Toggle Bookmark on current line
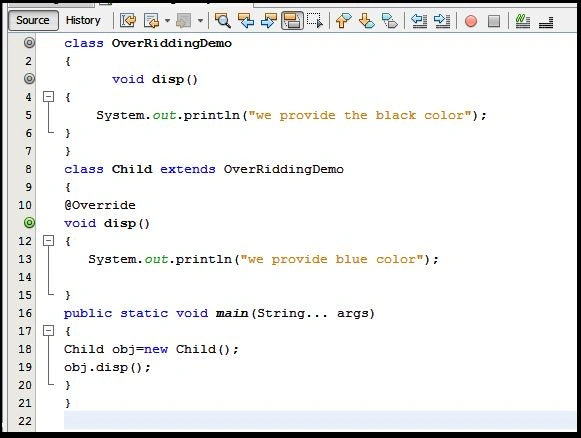The height and width of the screenshot is (438, 581). pyautogui.click(x=389, y=21)
